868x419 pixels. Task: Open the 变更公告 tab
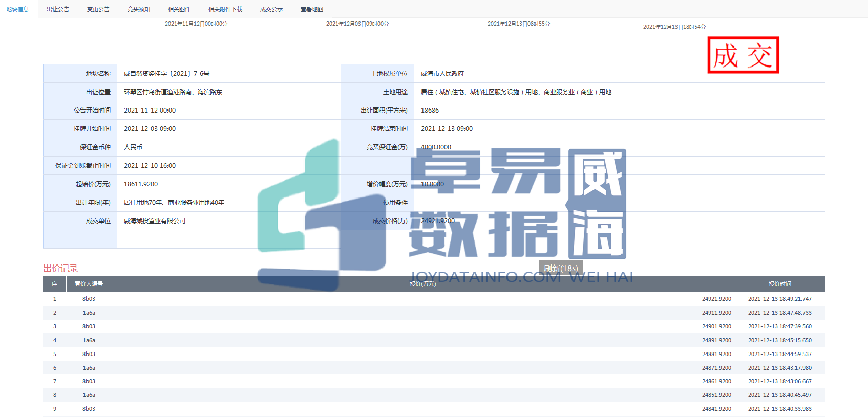[98, 9]
